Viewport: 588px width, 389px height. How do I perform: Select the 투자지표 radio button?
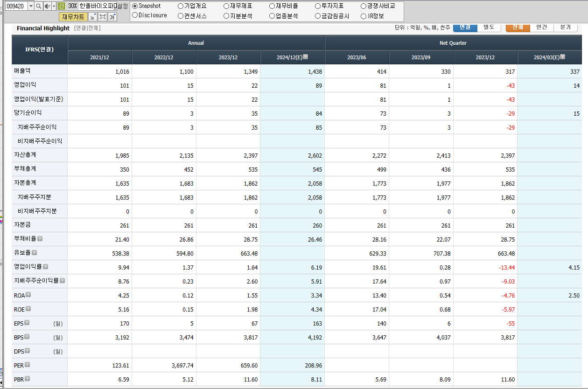point(318,6)
